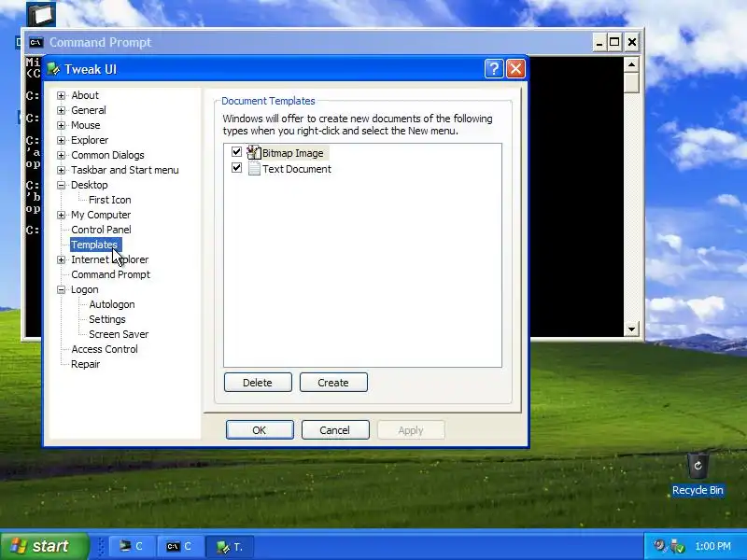Select Control Panel in the tree
Screen dimensions: 747x560
(x=101, y=230)
